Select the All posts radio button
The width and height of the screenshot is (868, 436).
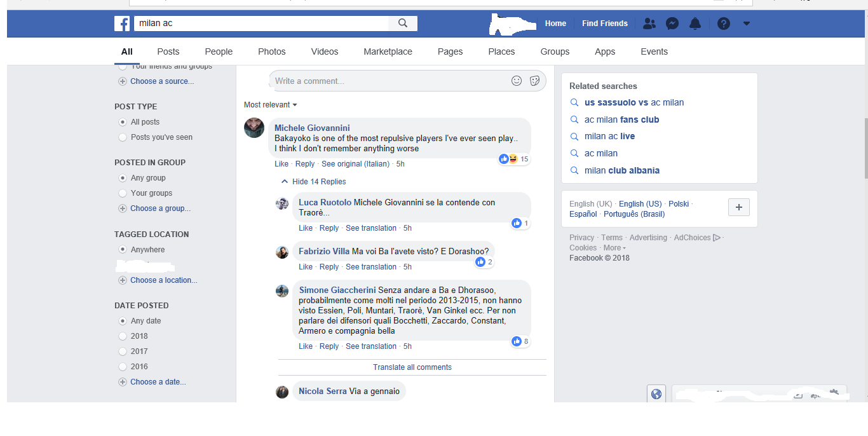point(123,122)
